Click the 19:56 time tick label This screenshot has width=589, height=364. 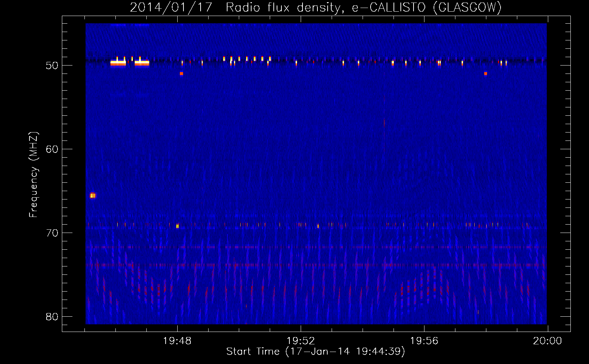(424, 341)
